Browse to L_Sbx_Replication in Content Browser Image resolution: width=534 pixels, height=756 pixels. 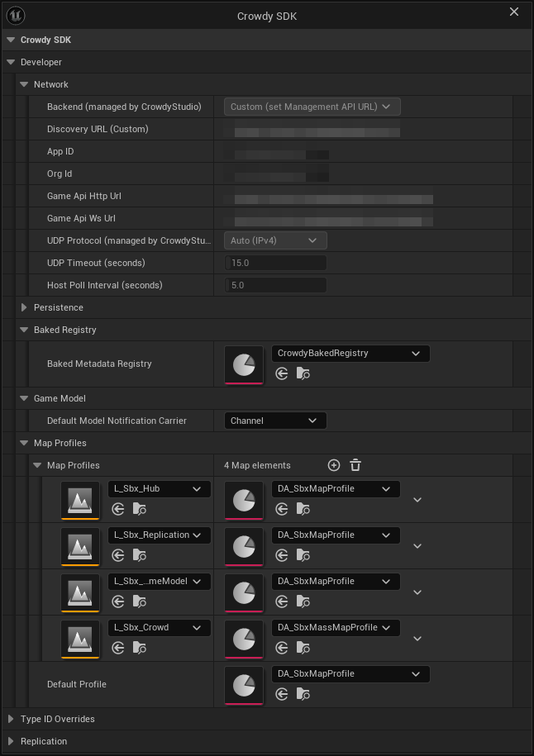click(x=140, y=555)
